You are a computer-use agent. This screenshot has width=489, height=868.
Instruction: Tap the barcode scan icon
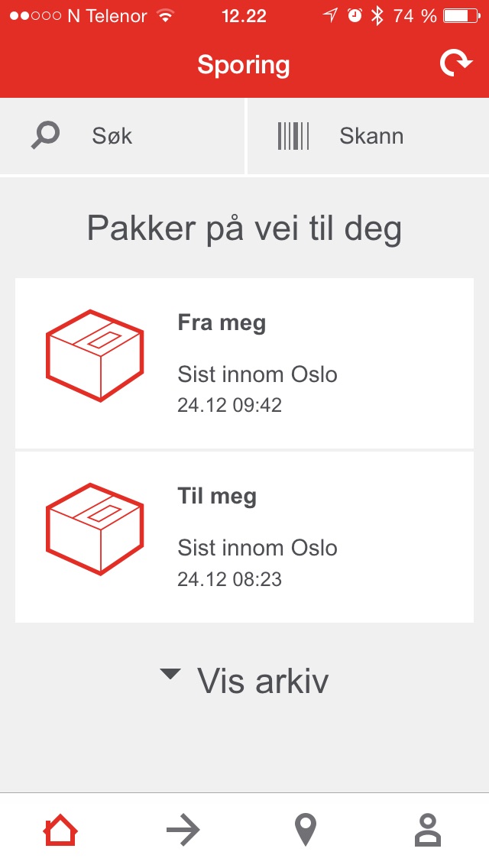293,136
